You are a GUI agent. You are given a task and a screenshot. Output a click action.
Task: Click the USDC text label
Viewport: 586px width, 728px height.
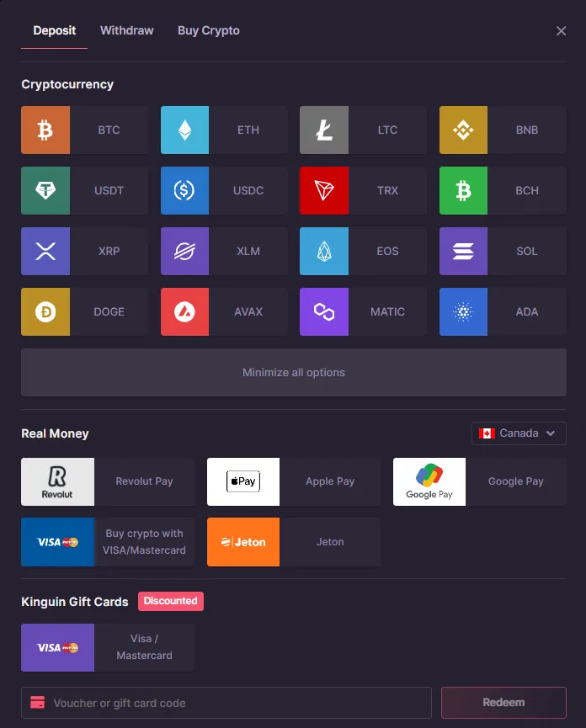[248, 190]
